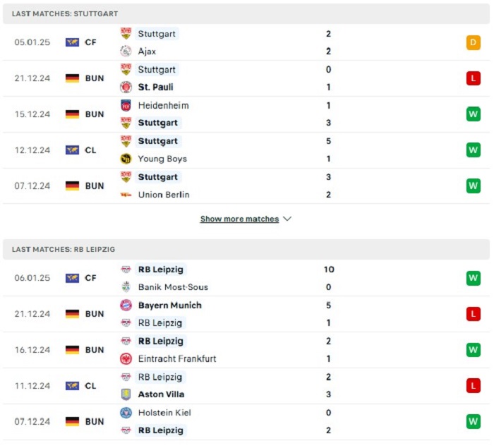Expand list with Show more matches chevron
The height and width of the screenshot is (448, 494).
pyautogui.click(x=287, y=219)
